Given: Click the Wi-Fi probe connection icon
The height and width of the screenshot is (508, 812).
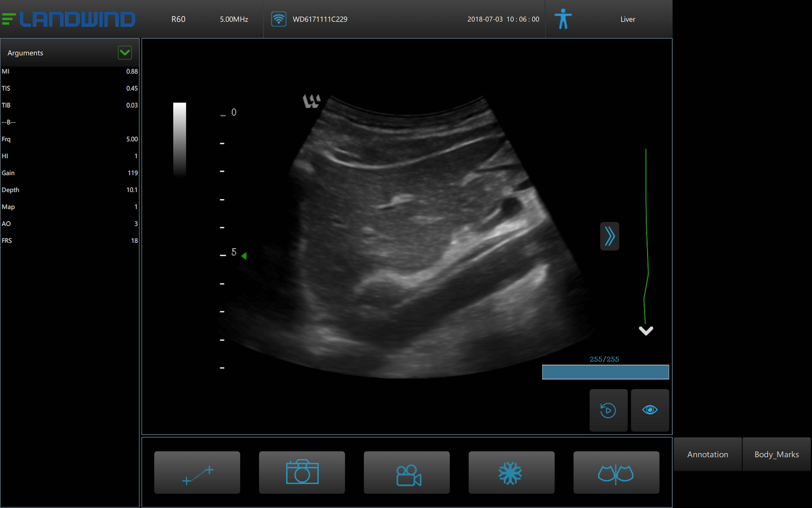Looking at the screenshot, I should click(x=278, y=19).
